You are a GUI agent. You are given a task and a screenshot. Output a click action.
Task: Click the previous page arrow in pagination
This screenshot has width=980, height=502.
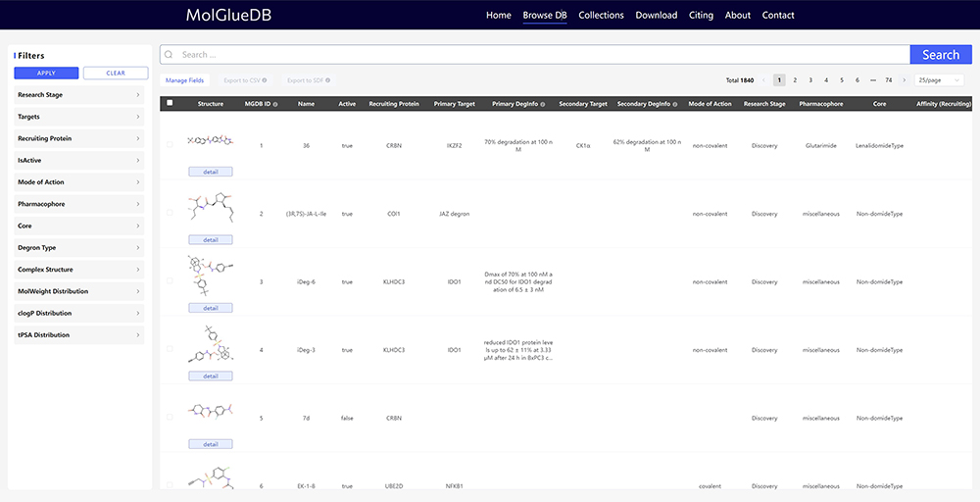click(763, 79)
